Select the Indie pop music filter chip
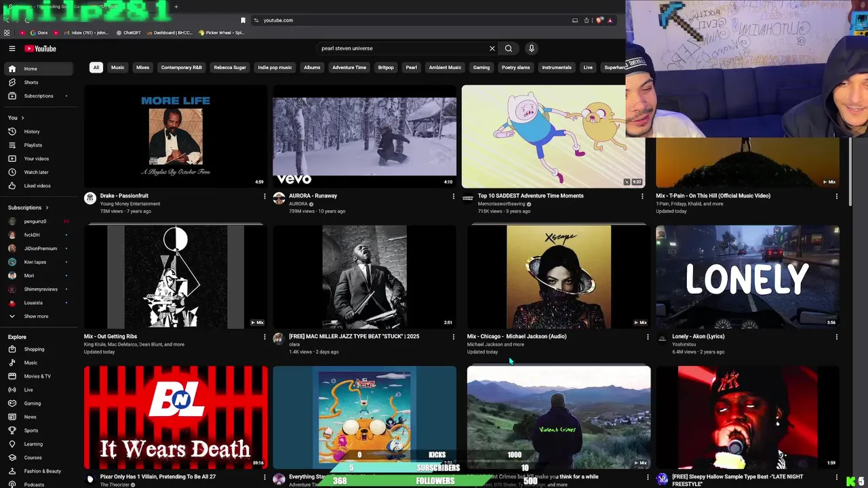This screenshot has height=488, width=868. pos(275,68)
